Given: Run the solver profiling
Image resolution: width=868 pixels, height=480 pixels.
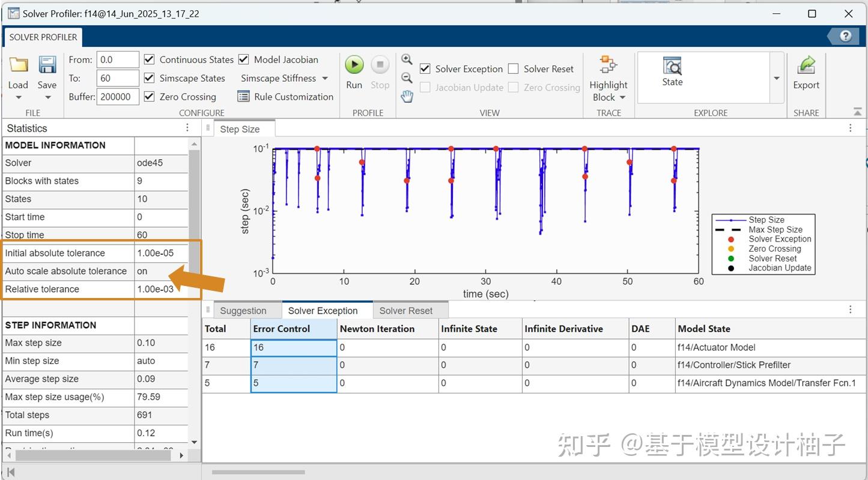Looking at the screenshot, I should tap(354, 65).
